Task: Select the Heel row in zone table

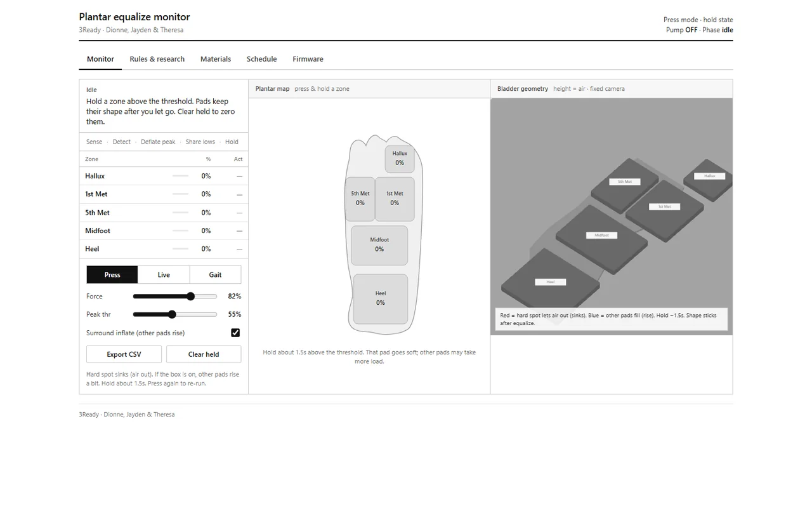Action: [x=164, y=249]
